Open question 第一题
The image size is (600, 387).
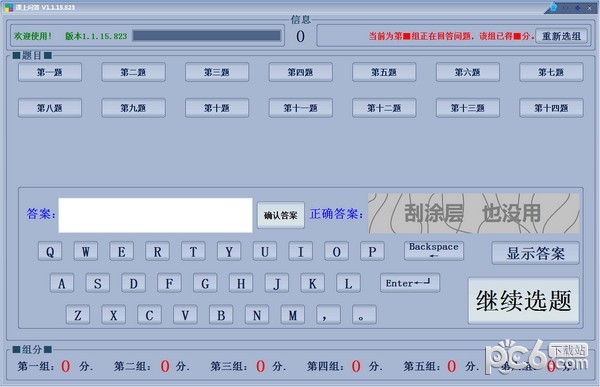50,72
